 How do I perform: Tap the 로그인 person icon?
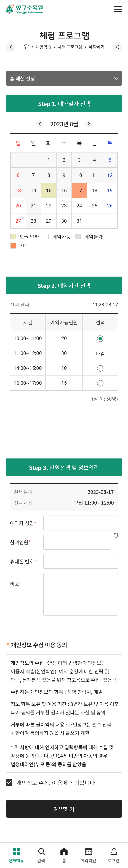[114, 851]
